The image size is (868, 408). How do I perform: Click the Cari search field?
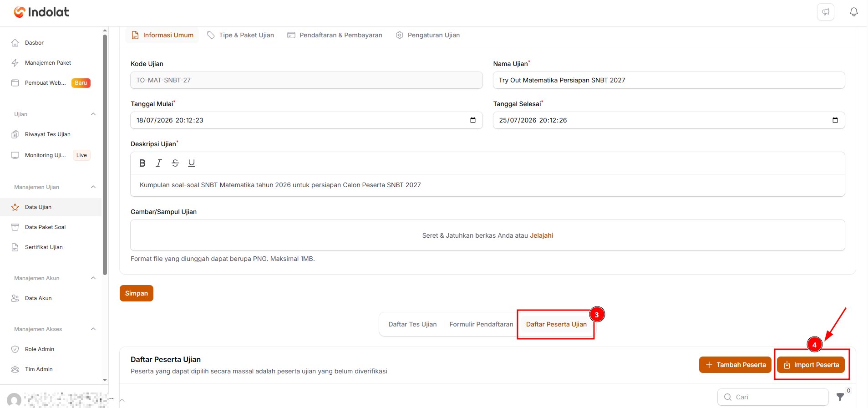coord(773,397)
